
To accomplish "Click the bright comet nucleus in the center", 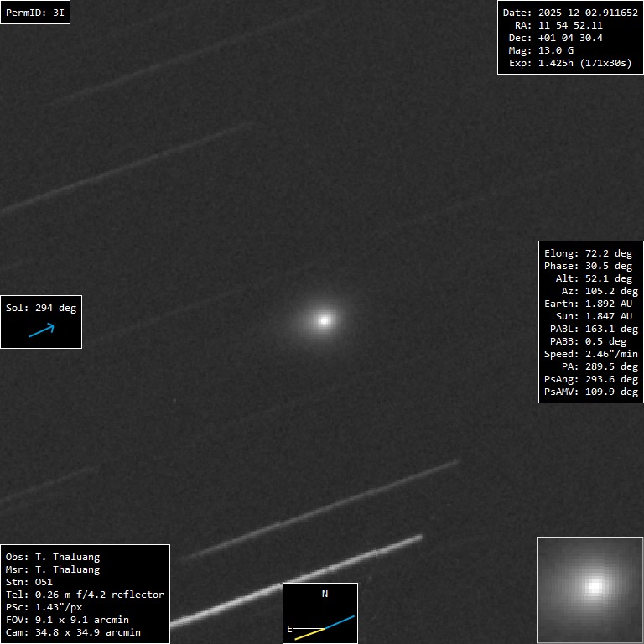I will pyautogui.click(x=325, y=319).
